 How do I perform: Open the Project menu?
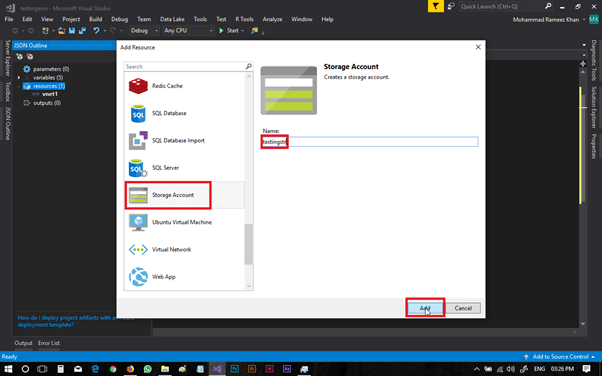[x=71, y=19]
